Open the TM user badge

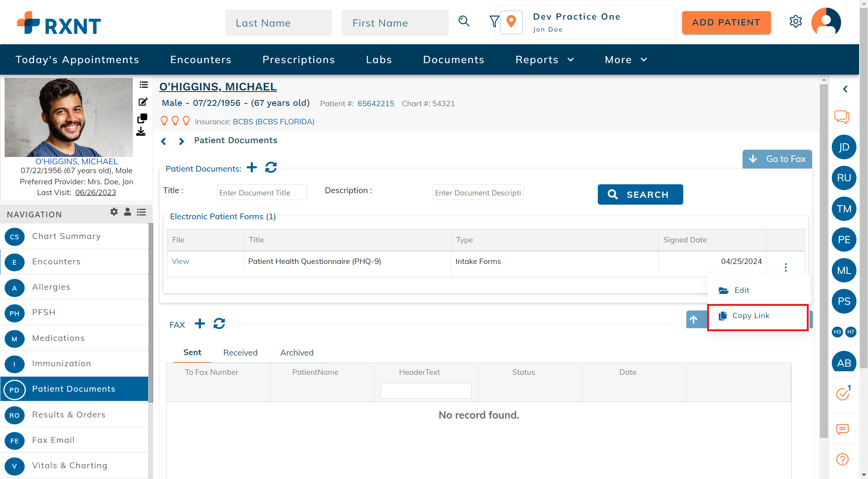pyautogui.click(x=844, y=209)
